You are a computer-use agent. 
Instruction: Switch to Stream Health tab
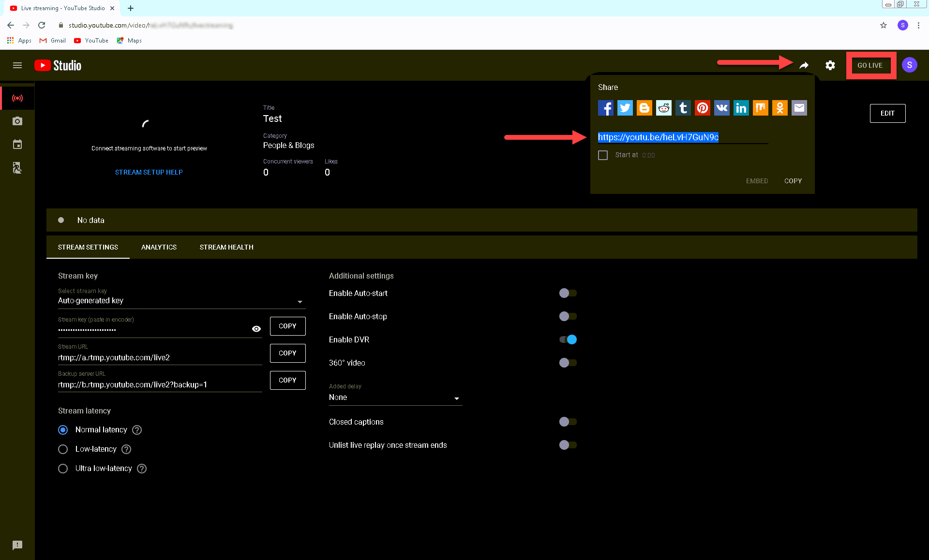click(226, 247)
